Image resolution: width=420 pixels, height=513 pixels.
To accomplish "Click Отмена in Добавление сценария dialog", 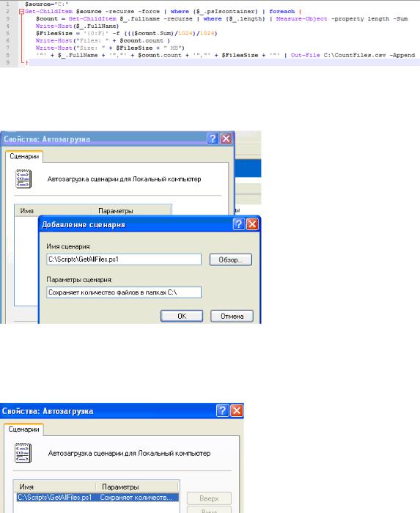I will (x=232, y=316).
